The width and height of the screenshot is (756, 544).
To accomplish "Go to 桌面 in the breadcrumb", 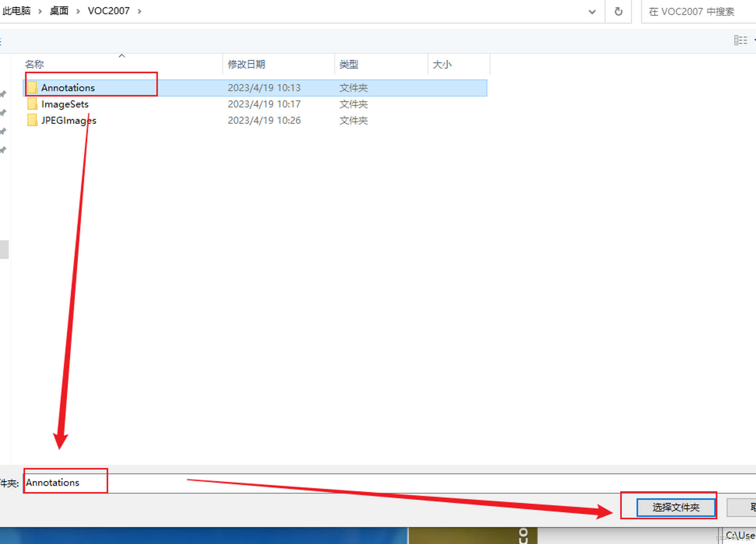I will click(x=59, y=11).
